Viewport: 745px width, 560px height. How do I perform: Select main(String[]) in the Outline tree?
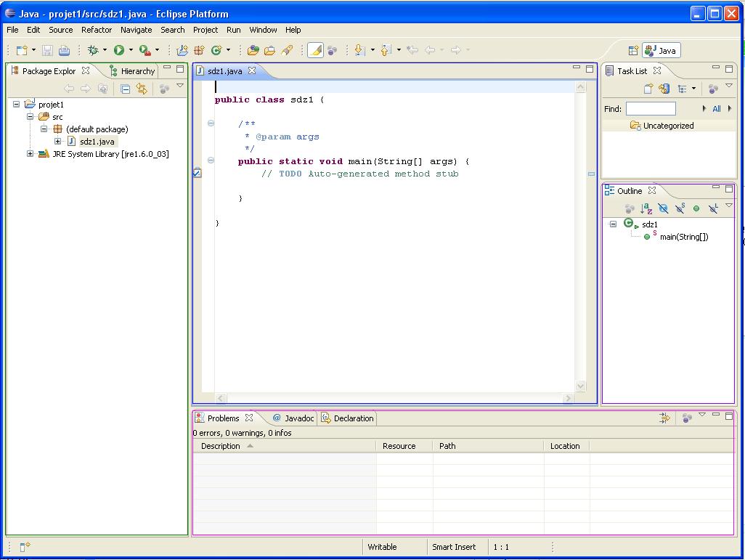[684, 237]
